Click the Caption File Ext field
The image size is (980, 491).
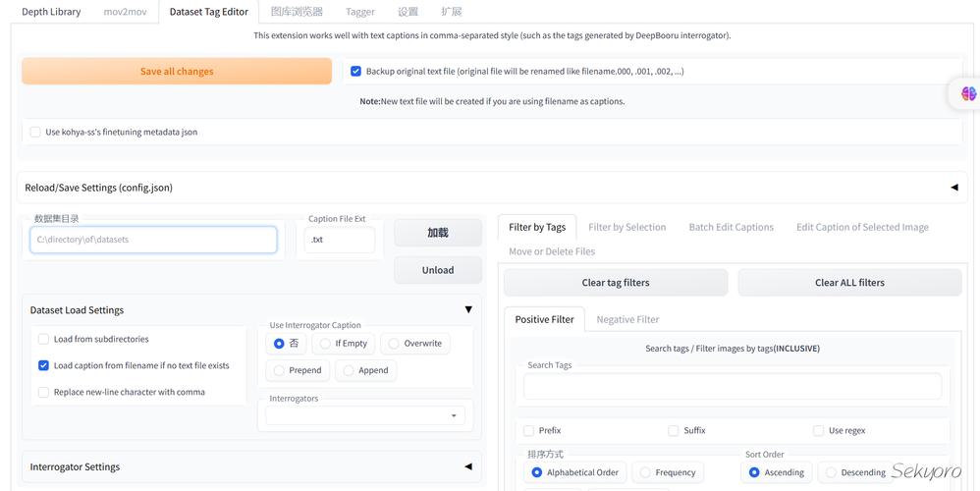pos(340,240)
